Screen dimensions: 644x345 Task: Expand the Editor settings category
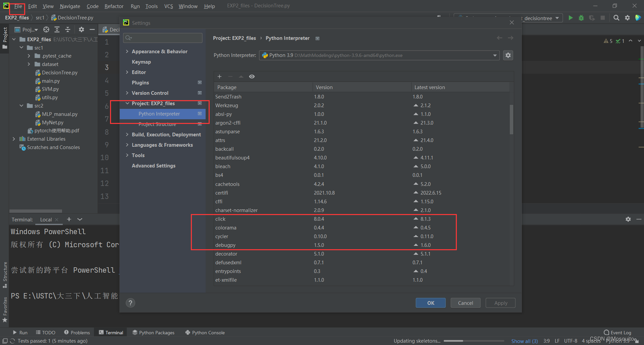click(127, 72)
